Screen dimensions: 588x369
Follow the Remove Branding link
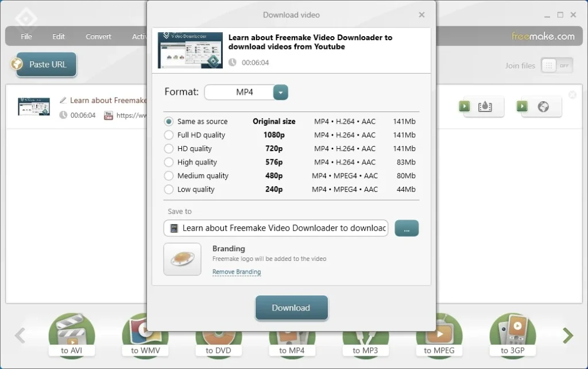(x=237, y=272)
